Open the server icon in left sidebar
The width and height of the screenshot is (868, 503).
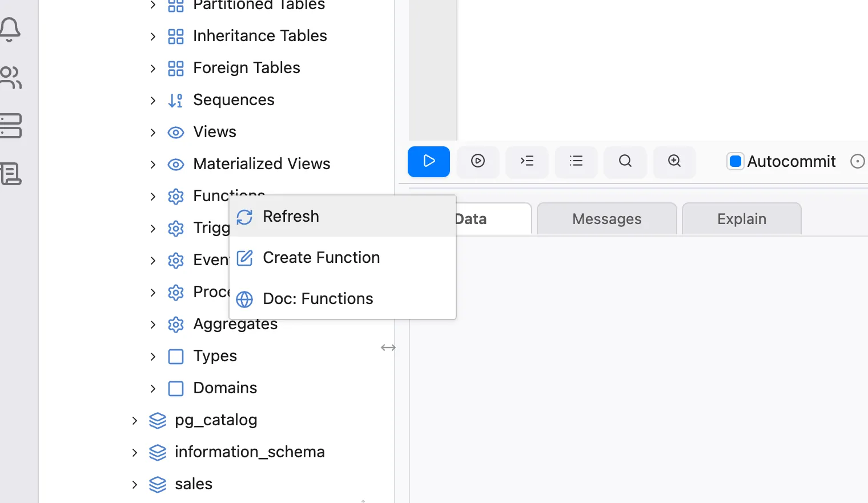(x=10, y=126)
